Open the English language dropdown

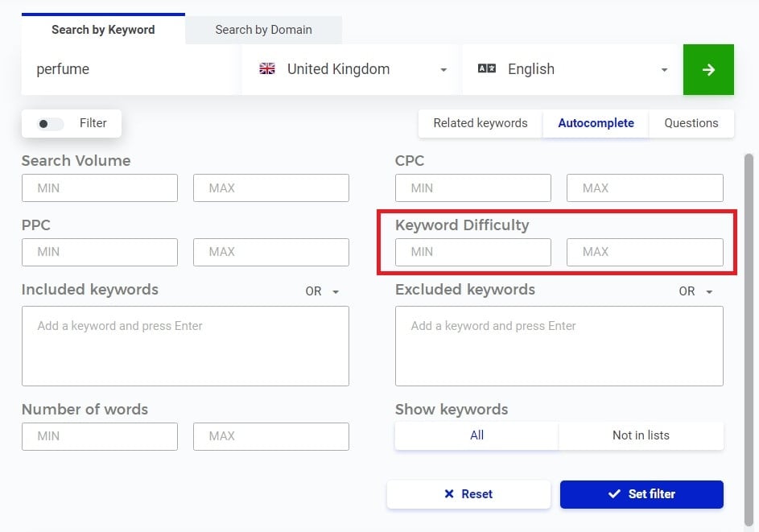(x=664, y=69)
